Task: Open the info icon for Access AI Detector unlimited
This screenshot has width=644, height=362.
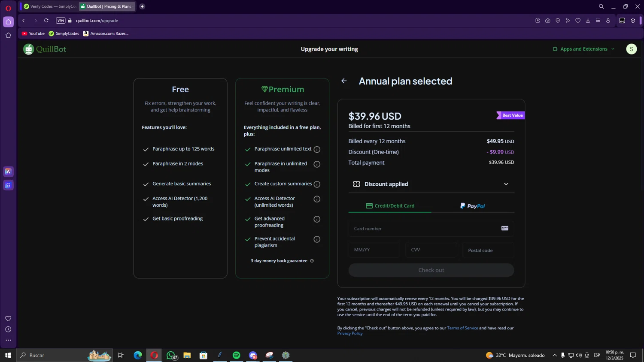Action: coord(317,199)
